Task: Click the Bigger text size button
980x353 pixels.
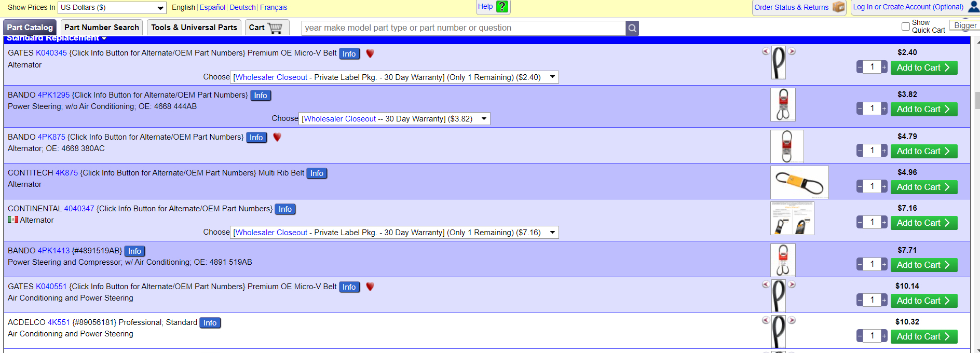Action: point(965,25)
